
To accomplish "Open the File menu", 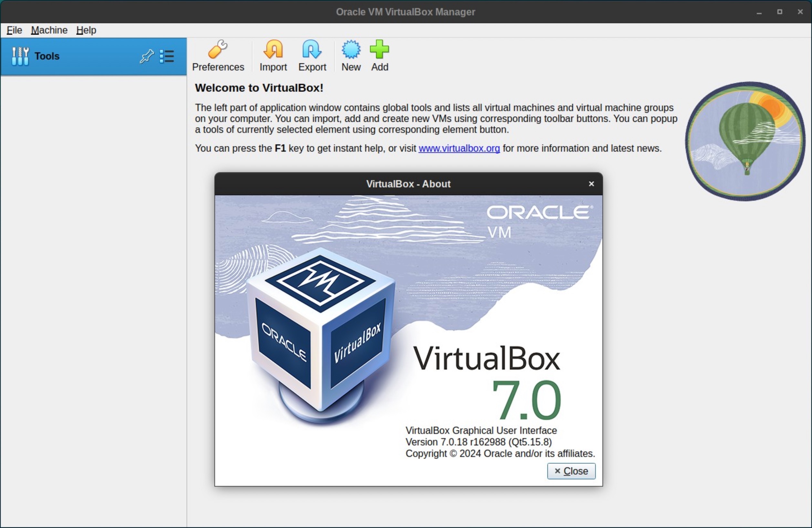I will [13, 30].
